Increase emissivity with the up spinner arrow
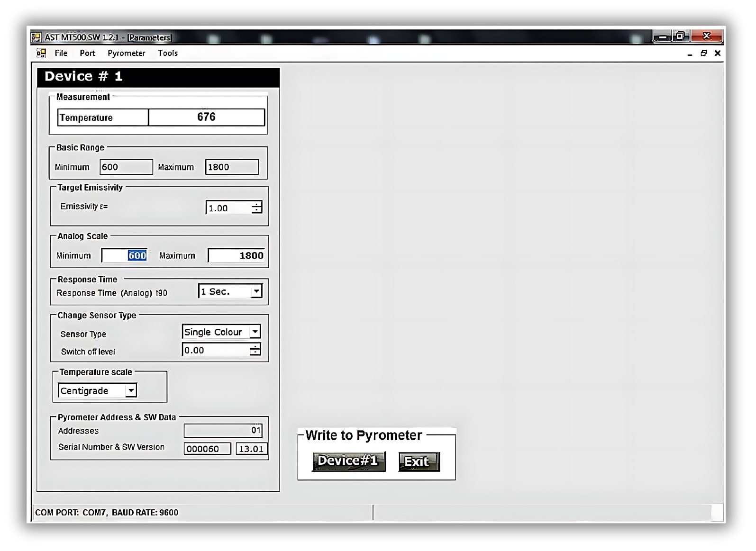 [256, 204]
